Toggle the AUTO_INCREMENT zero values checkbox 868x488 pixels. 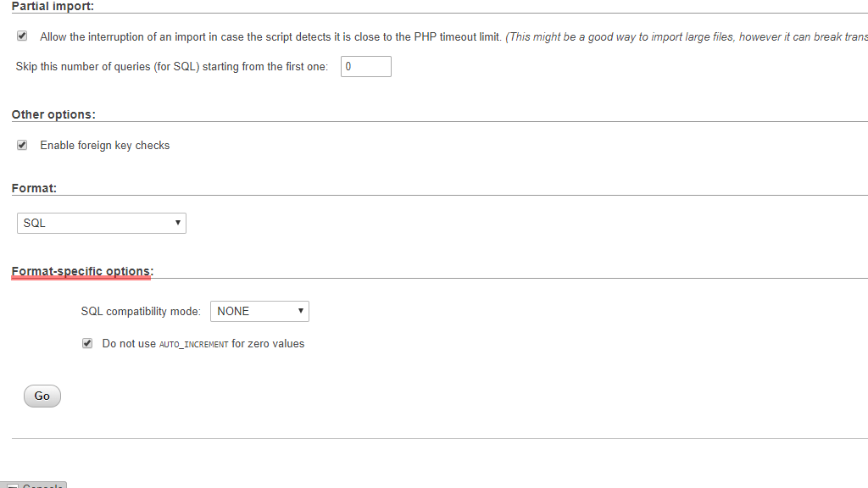pos(86,343)
